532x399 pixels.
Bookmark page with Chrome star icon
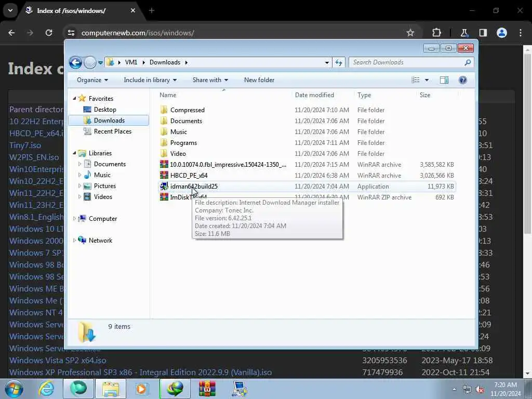click(x=410, y=33)
